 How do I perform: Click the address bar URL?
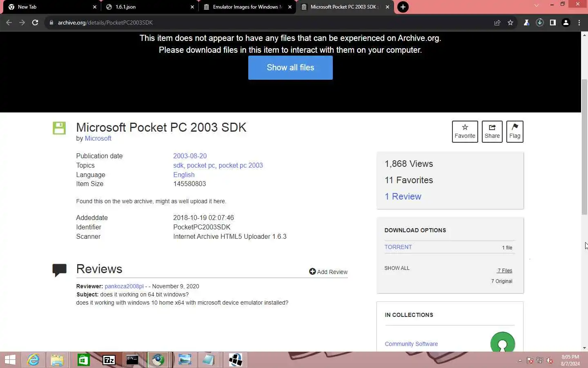(105, 22)
